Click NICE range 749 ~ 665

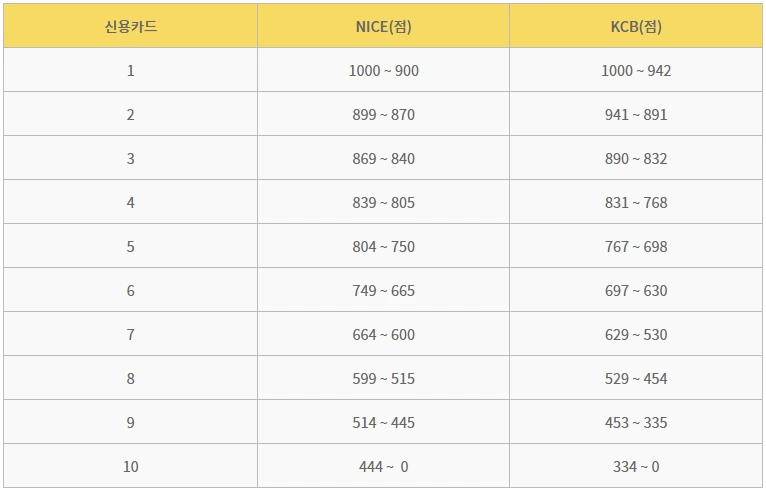coord(383,291)
